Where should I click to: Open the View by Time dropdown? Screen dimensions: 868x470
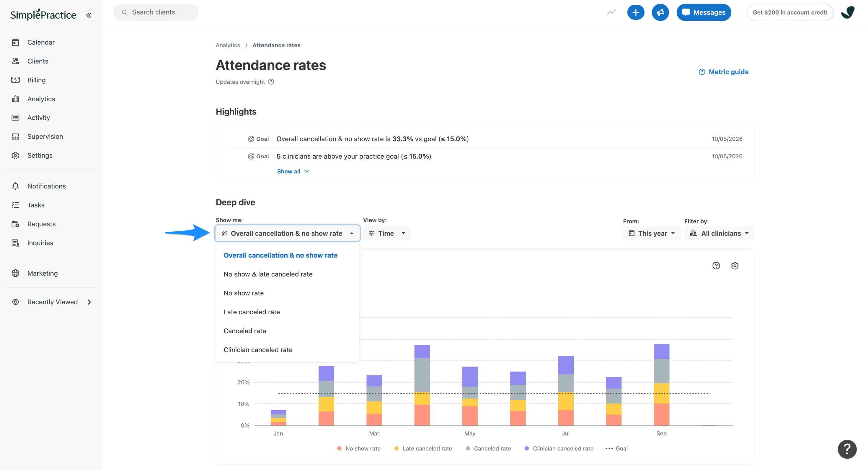(x=387, y=233)
